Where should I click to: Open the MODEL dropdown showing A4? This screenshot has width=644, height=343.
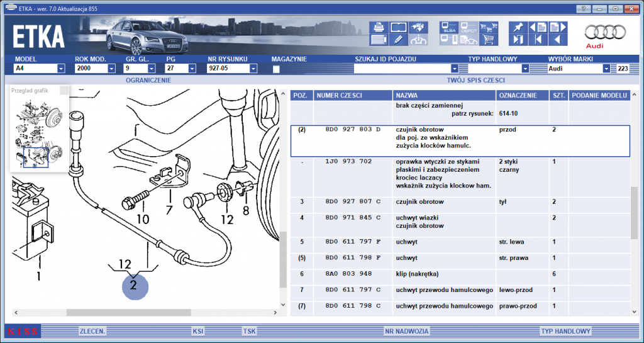[61, 69]
